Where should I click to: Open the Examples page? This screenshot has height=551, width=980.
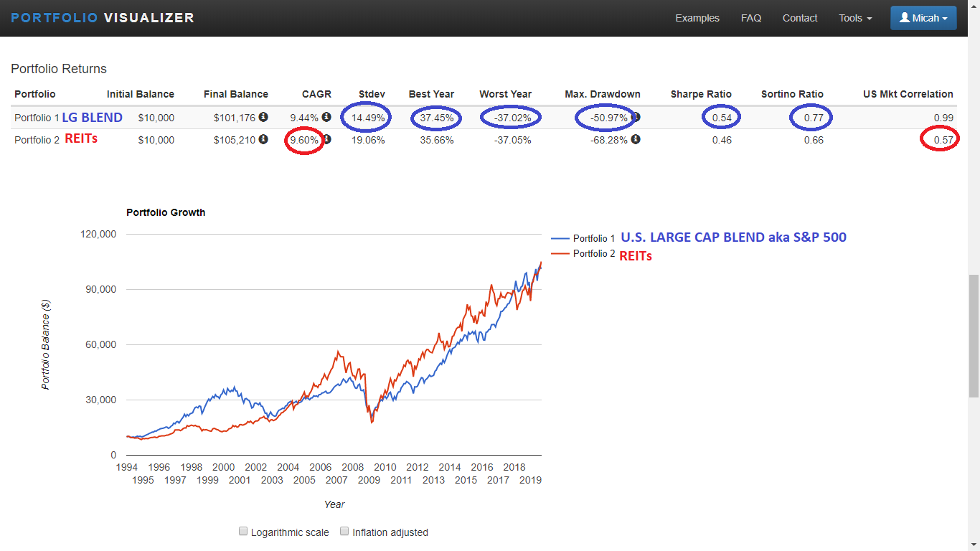tap(697, 18)
